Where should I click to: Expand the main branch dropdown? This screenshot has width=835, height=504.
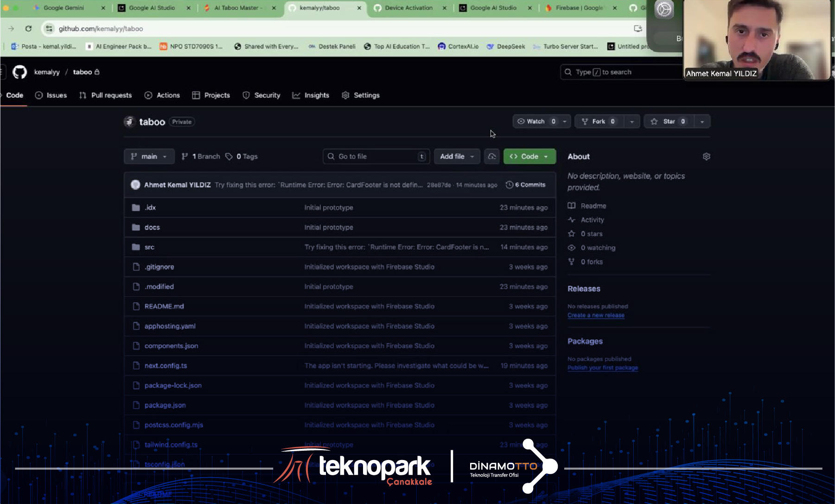tap(149, 157)
